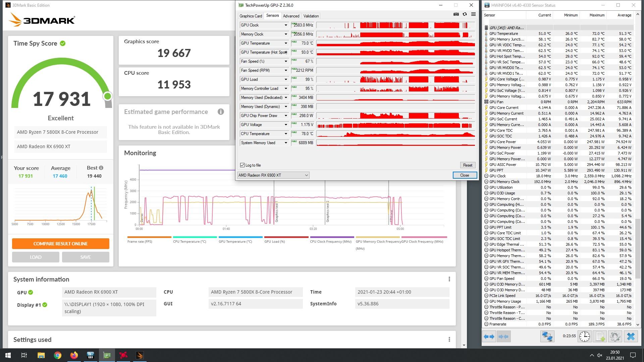644x362 pixels.
Task: Click the HWiNFO sensor list scrollbar
Action: [638, 248]
